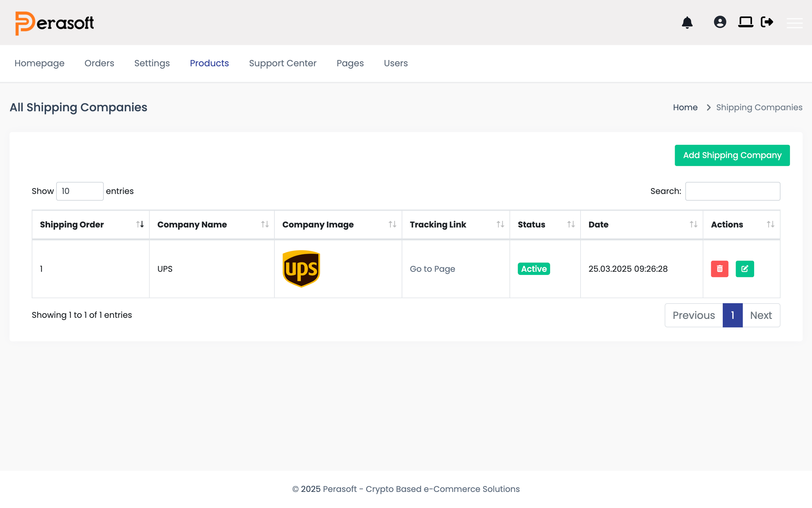Click the All Shipping Companies heading
Viewport: 812px width, 508px height.
78,107
